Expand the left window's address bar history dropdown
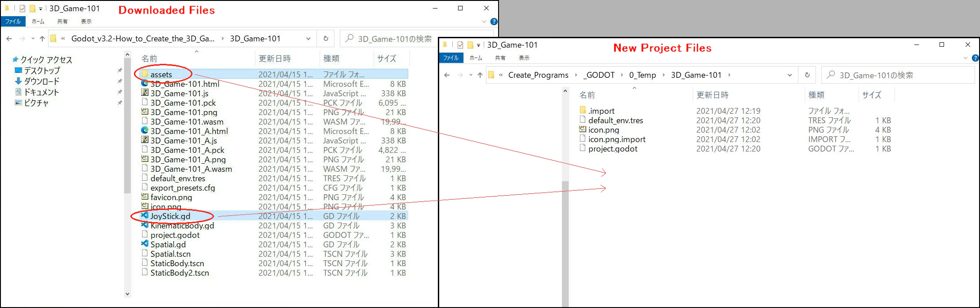The image size is (980, 308). click(x=308, y=39)
